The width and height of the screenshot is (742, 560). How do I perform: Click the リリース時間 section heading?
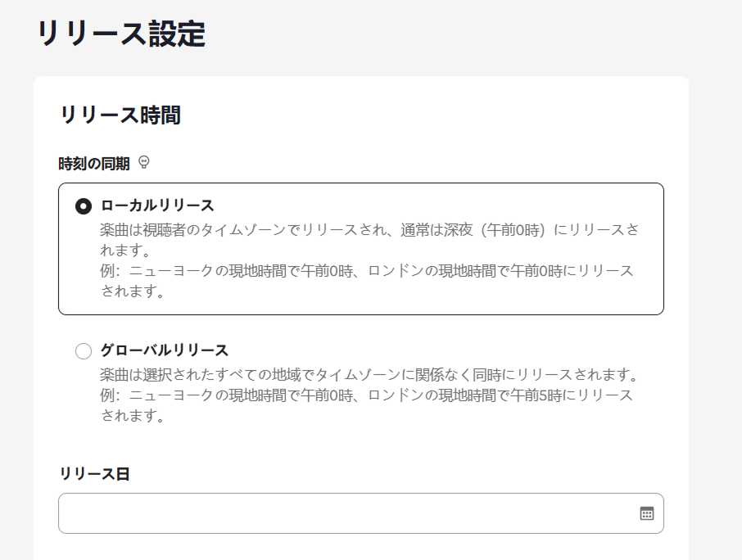120,115
